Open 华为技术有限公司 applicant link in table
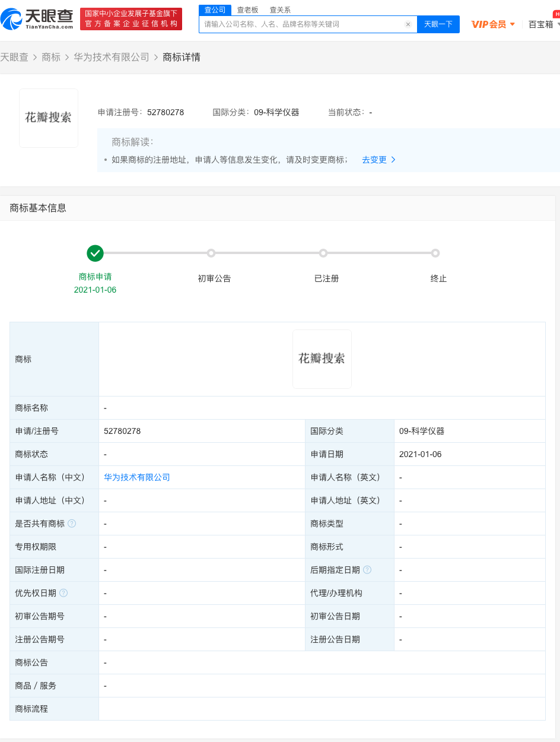The image size is (560, 742). click(x=137, y=477)
